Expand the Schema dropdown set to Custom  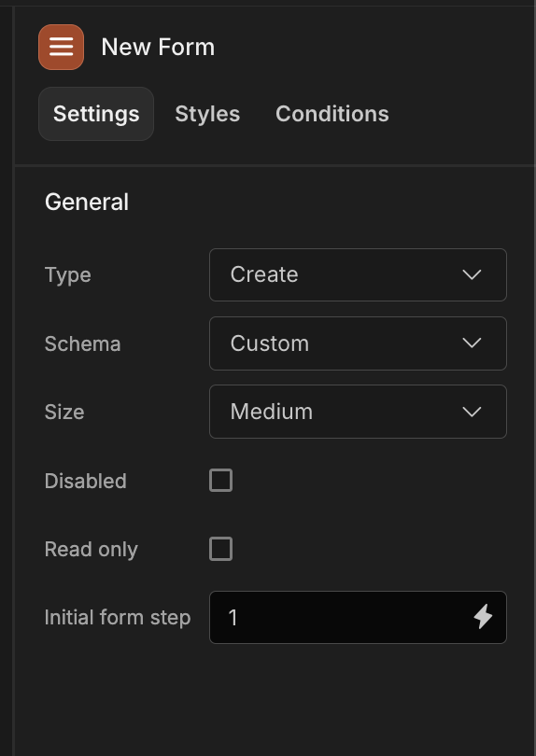(358, 343)
